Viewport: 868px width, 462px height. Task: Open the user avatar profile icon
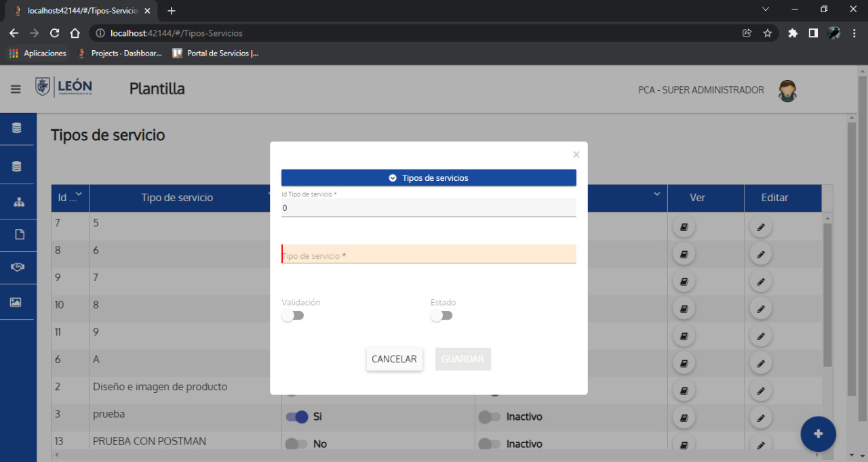point(787,90)
